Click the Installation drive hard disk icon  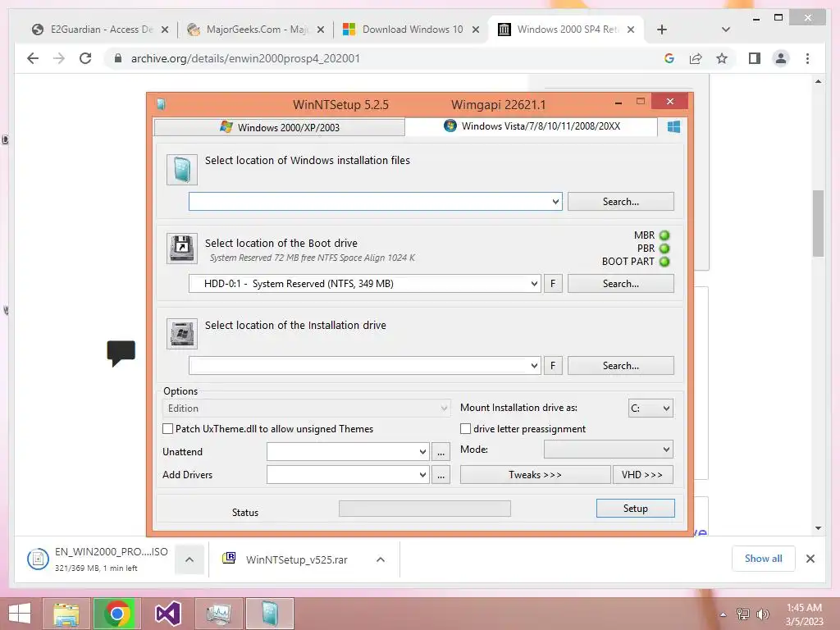tap(182, 334)
